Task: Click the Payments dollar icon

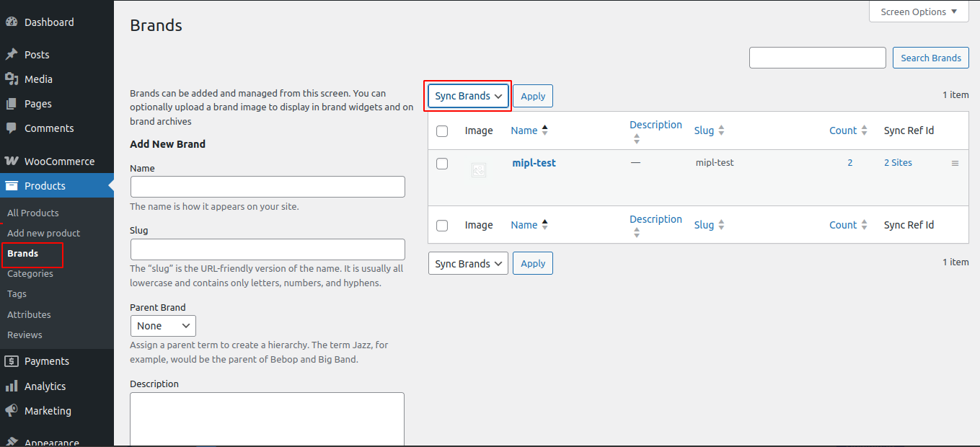Action: 12,361
